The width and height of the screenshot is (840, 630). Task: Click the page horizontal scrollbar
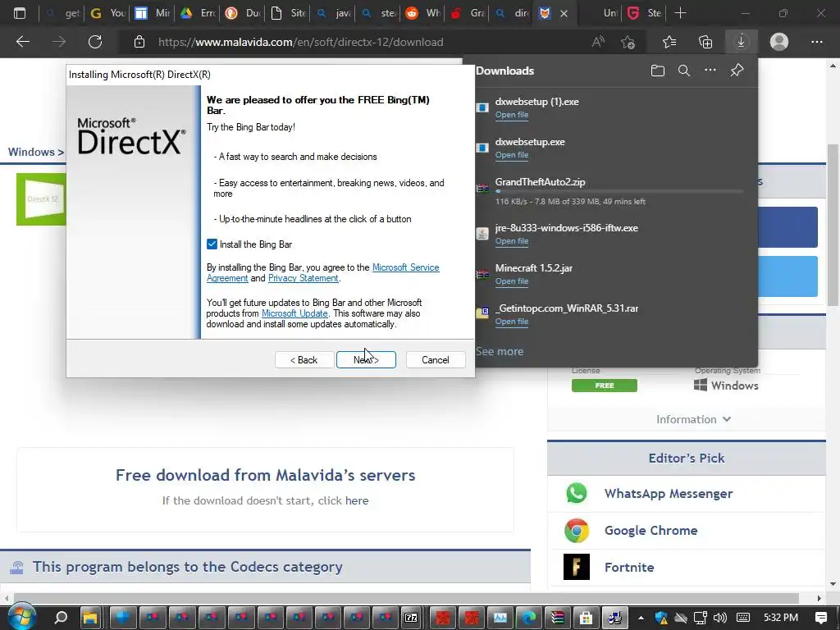point(406,598)
